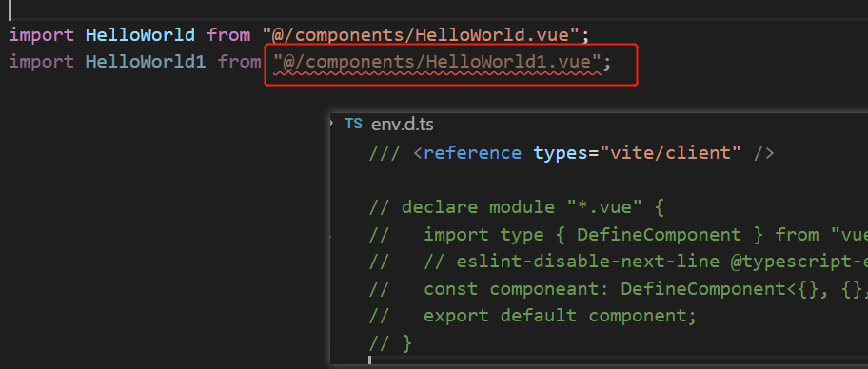Click the HelloWorld1 identifier in second import
This screenshot has width=868, height=369.
(146, 62)
